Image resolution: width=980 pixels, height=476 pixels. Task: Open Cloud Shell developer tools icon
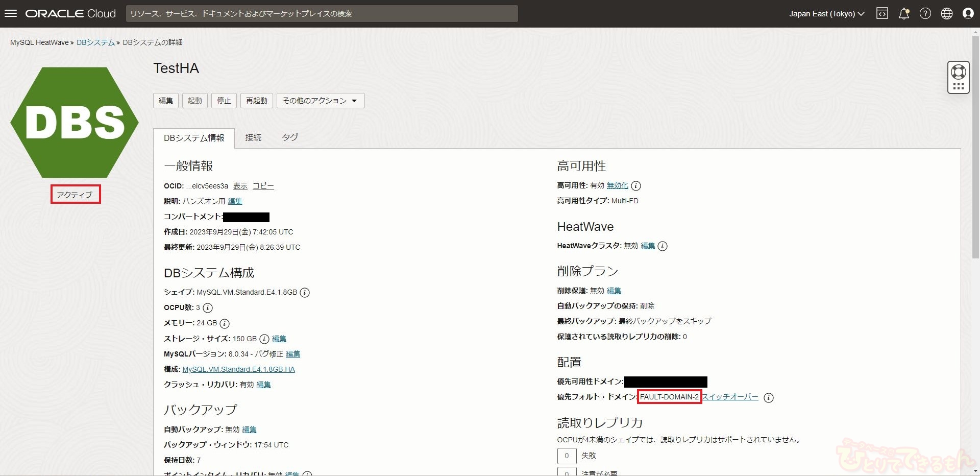(x=882, y=14)
